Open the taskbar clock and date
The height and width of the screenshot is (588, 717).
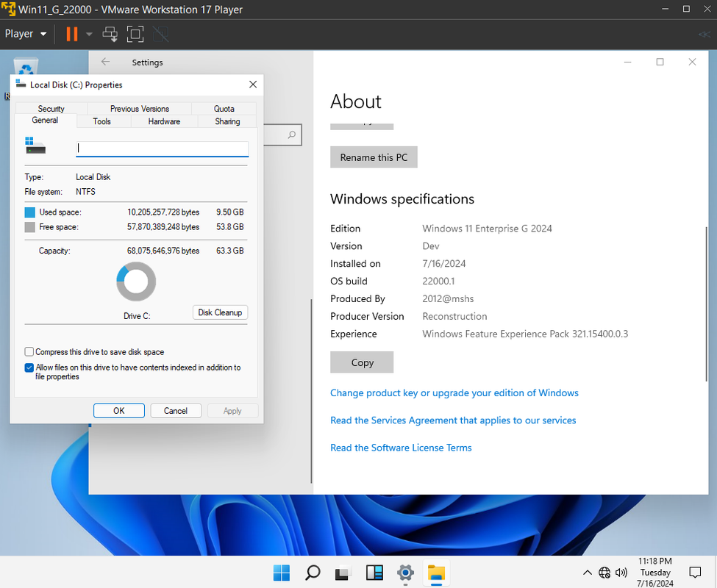[x=654, y=572]
